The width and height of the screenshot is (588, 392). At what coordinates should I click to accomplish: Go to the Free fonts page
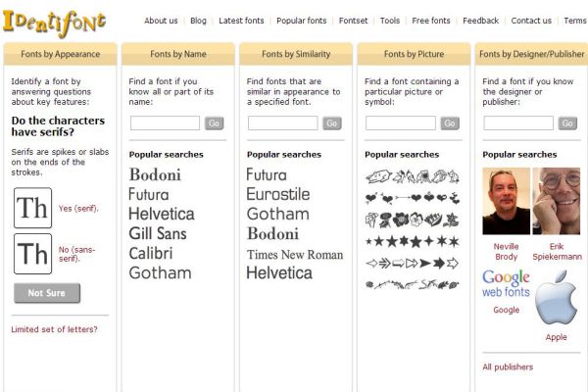click(431, 21)
